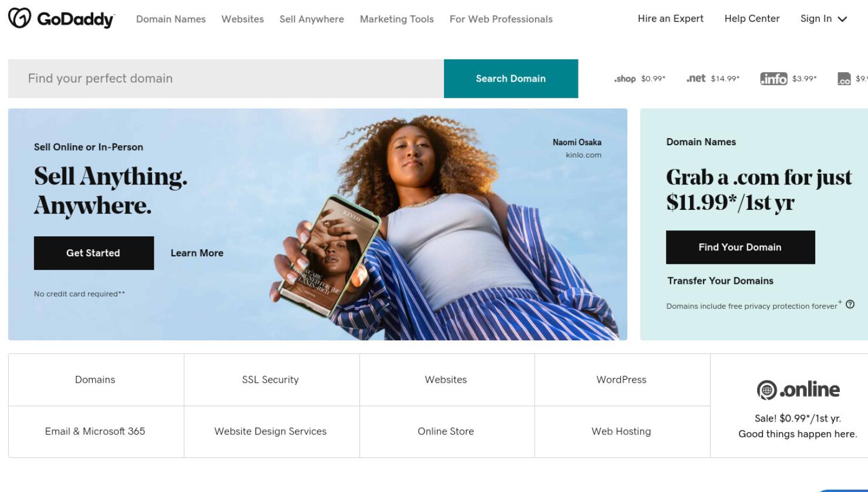This screenshot has width=868, height=492.
Task: Click the GoDaddy logo
Action: click(x=61, y=19)
